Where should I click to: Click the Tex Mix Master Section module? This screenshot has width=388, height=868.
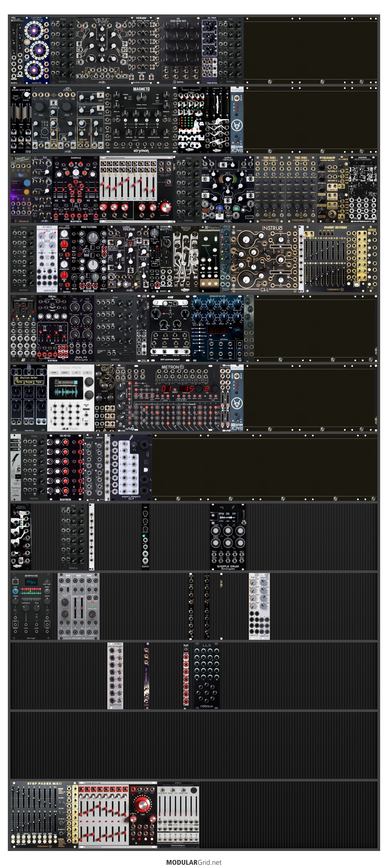point(327,189)
